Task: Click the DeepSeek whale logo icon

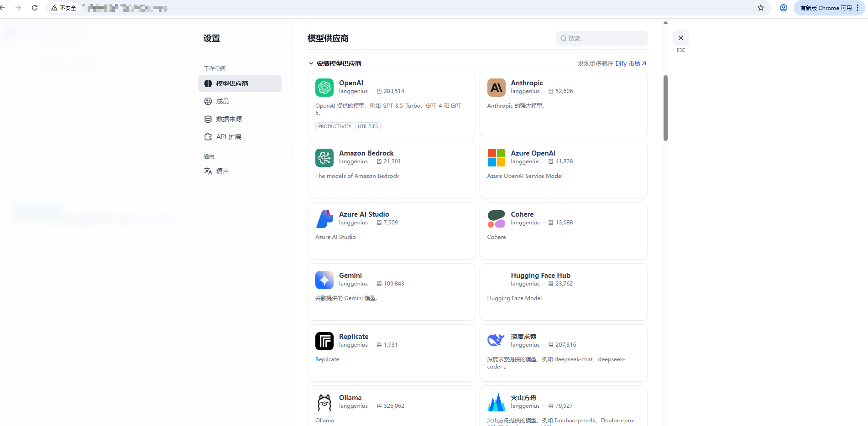Action: pos(497,340)
